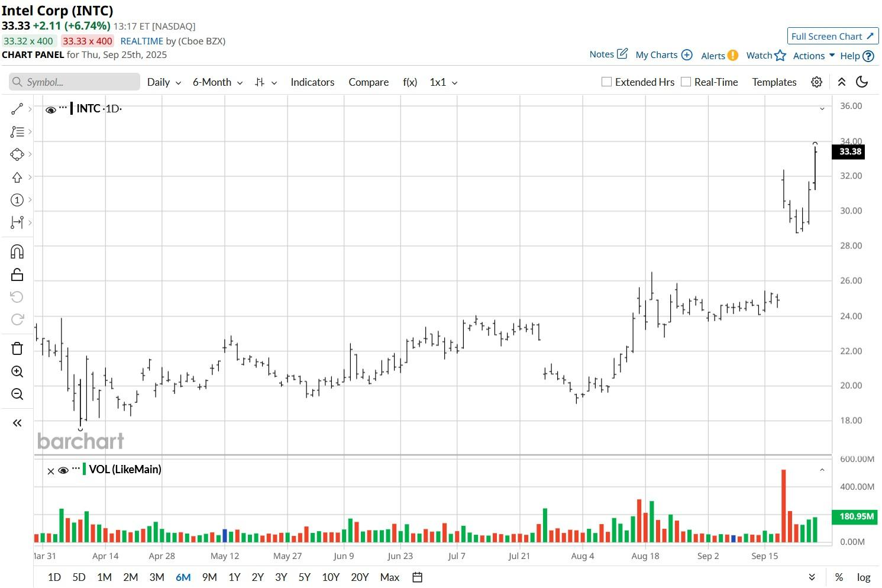Select the 6M range
The width and height of the screenshot is (882, 588).
coord(183,577)
